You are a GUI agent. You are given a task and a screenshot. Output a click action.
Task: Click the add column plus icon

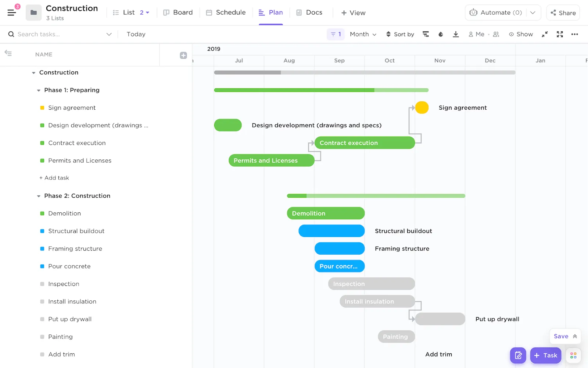tap(183, 55)
